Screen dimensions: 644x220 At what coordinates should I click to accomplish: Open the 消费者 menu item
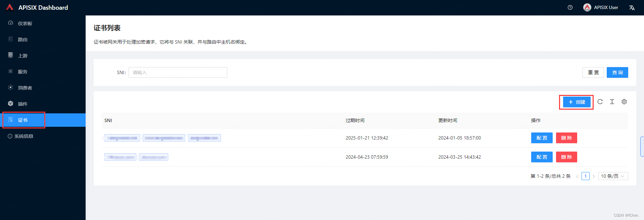click(x=43, y=88)
